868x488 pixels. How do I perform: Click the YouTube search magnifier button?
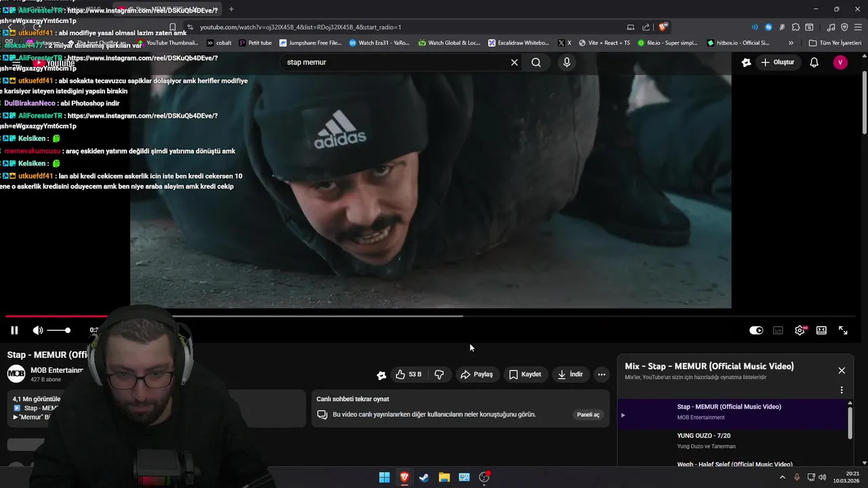pyautogui.click(x=536, y=62)
